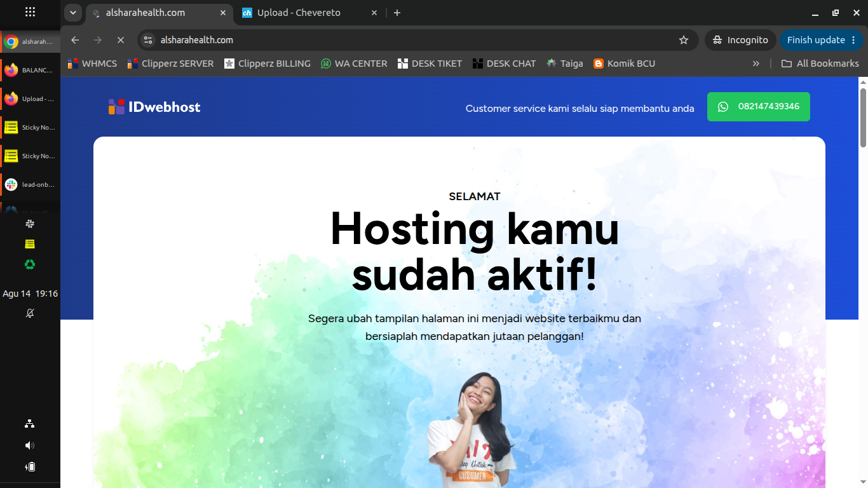Image resolution: width=868 pixels, height=488 pixels.
Task: Click the IDwebhost logo
Action: [154, 107]
